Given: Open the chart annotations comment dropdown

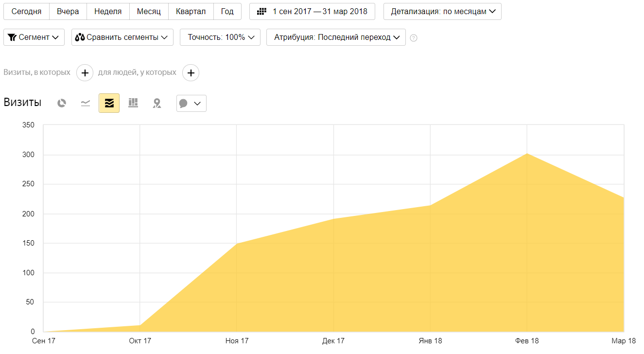Looking at the screenshot, I should pyautogui.click(x=191, y=103).
